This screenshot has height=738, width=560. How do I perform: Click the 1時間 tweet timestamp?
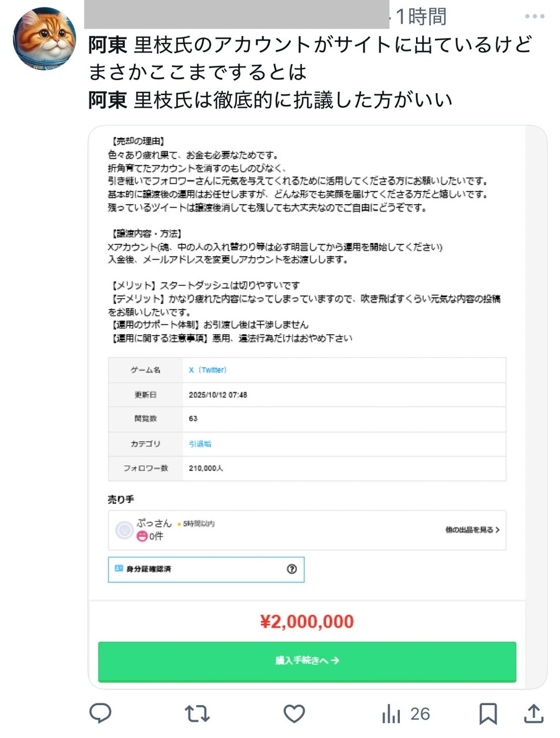tap(421, 17)
